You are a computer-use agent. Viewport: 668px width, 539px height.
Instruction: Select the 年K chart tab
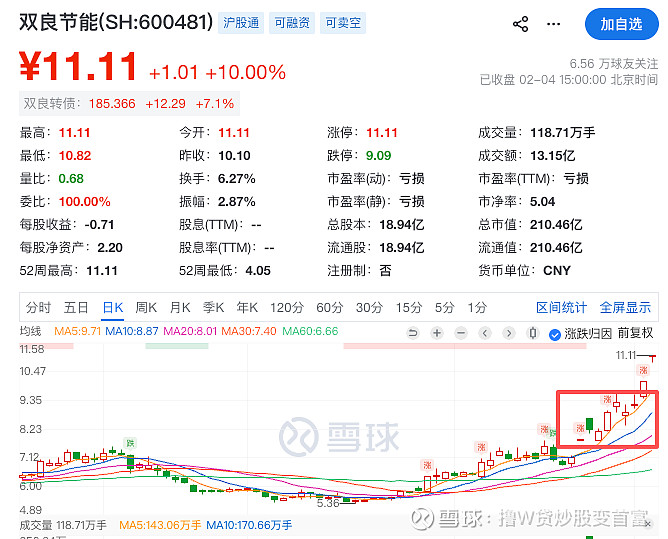pos(247,307)
